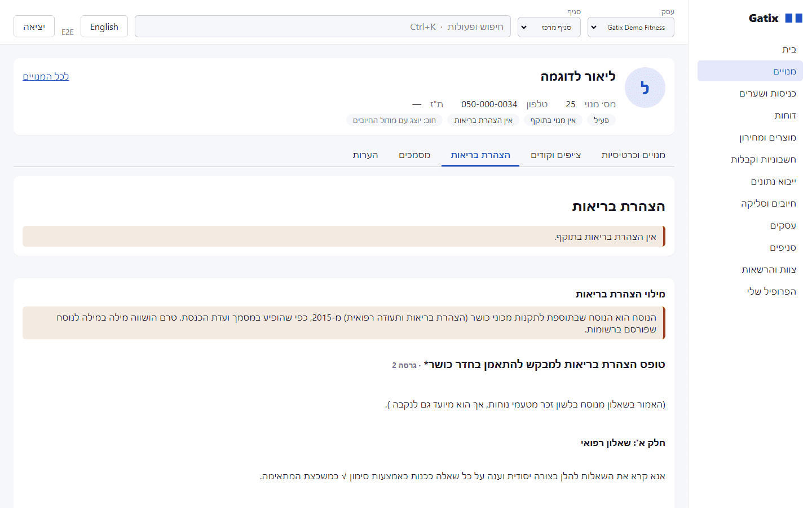Viewport: 812px width, 508px height.
Task: Focus the search and actions field
Action: pos(323,27)
